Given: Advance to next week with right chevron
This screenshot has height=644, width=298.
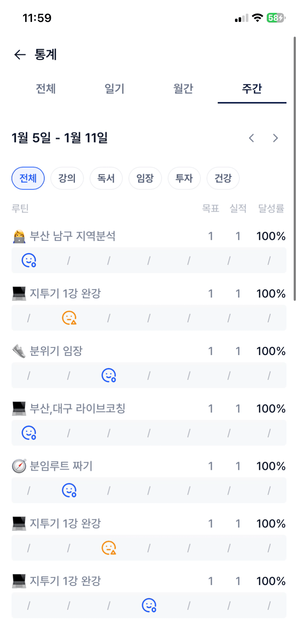Looking at the screenshot, I should click(276, 138).
